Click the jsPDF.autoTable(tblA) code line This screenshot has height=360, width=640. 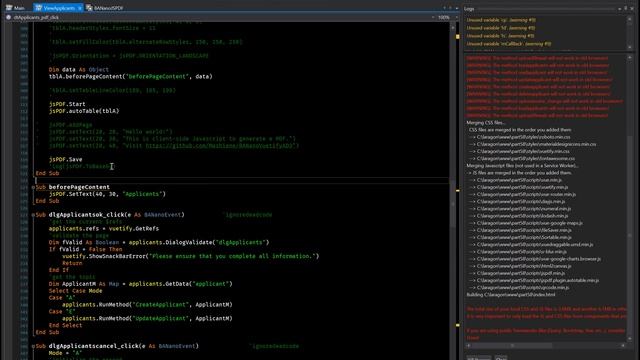coord(84,111)
